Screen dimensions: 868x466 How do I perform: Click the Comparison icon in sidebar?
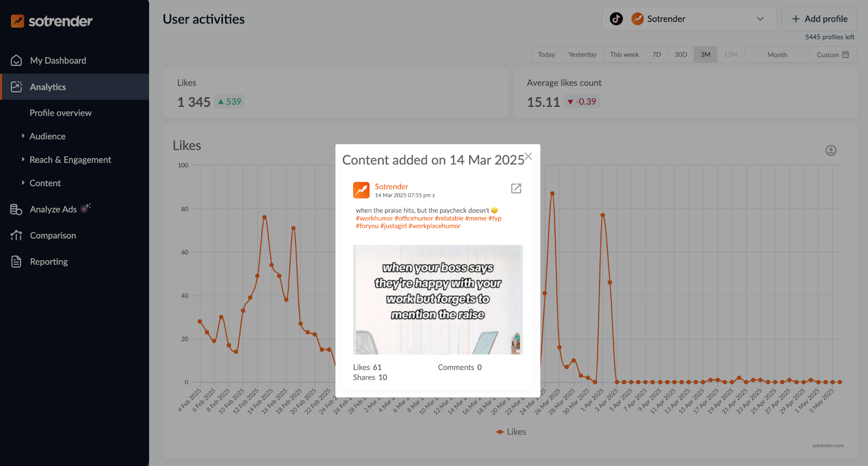click(x=16, y=235)
